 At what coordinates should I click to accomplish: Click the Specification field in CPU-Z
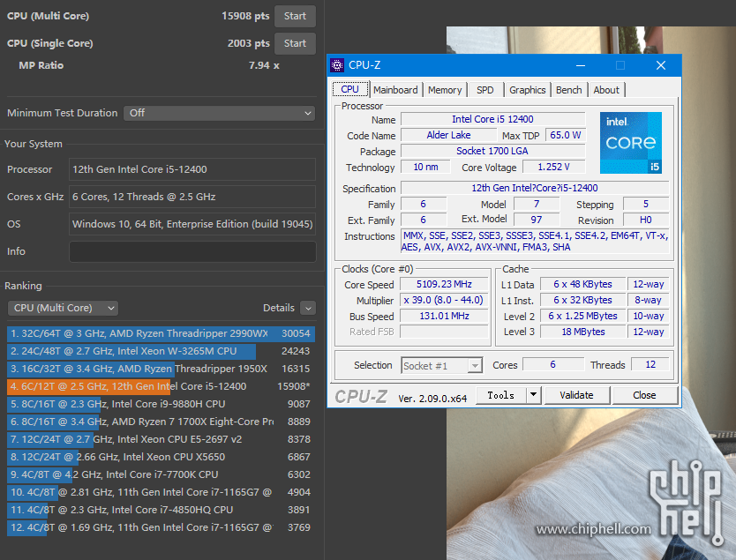tap(535, 188)
